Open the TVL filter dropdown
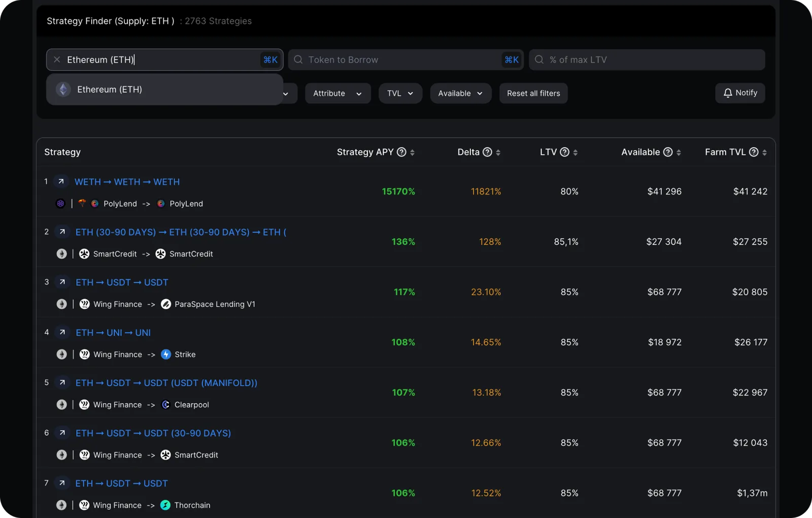The height and width of the screenshot is (518, 812). [400, 93]
